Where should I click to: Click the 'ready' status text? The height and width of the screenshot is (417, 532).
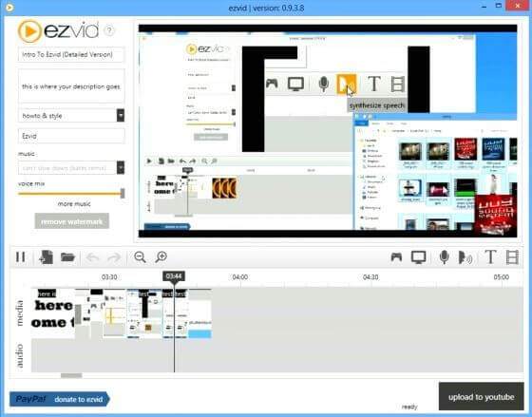pos(409,407)
